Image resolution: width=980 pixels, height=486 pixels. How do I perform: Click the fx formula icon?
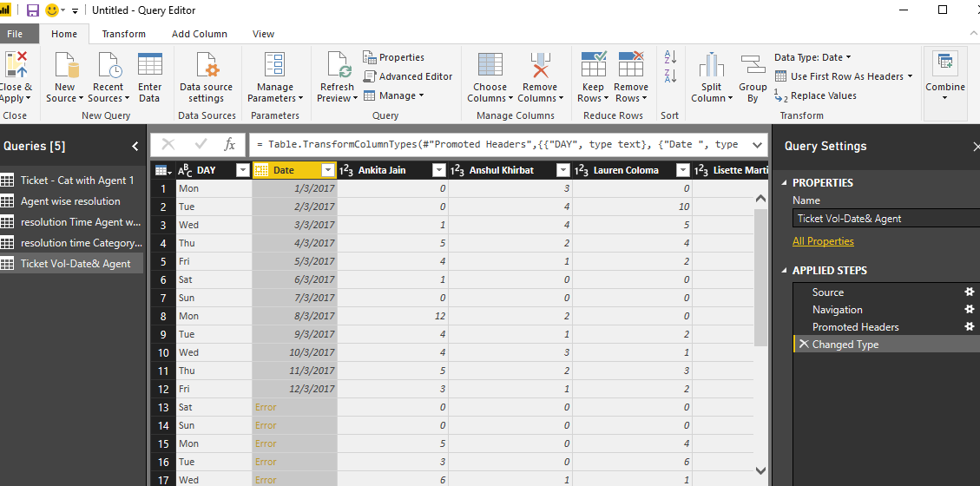click(x=229, y=144)
